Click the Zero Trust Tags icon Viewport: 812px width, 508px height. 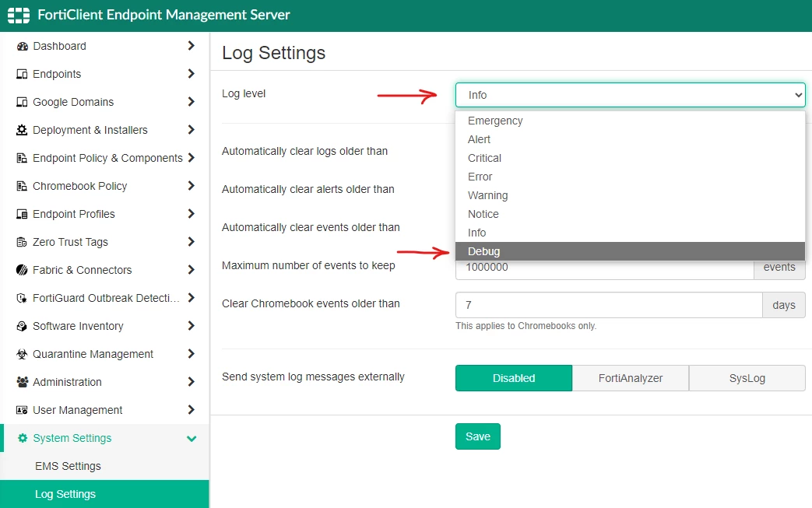(x=22, y=242)
